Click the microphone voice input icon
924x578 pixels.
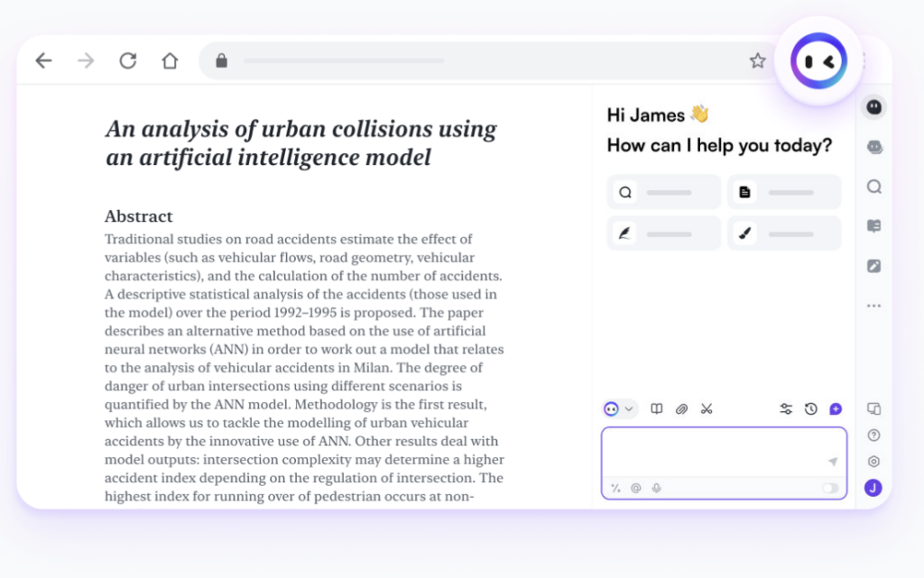(656, 488)
